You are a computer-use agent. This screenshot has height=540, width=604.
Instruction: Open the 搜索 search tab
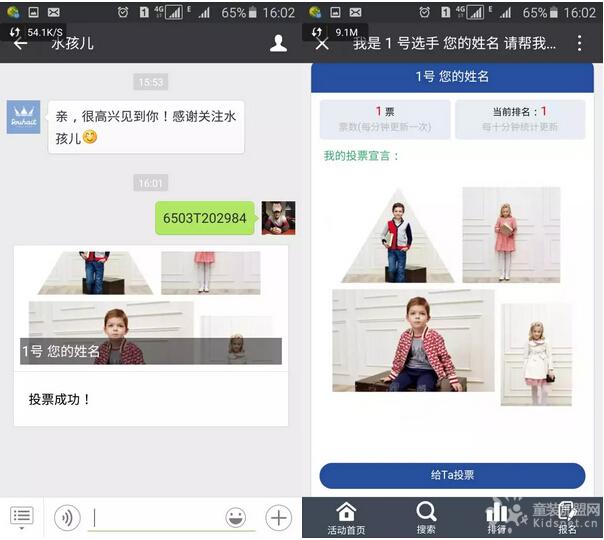click(x=426, y=518)
